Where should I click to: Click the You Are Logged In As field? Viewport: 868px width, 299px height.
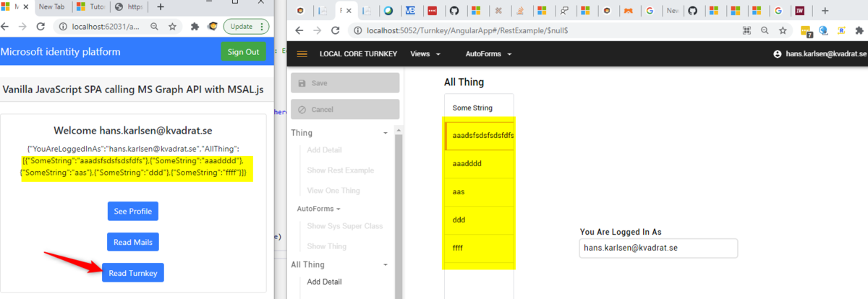point(658,248)
